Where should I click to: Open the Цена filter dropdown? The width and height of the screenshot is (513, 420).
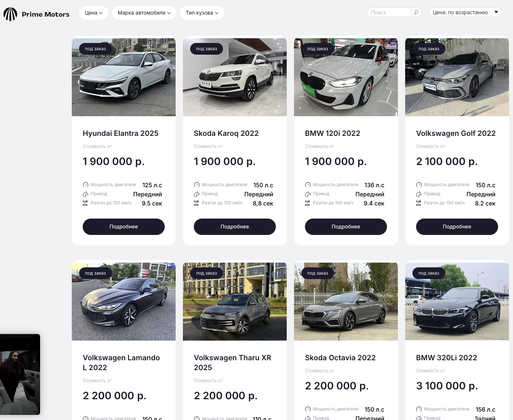click(94, 13)
